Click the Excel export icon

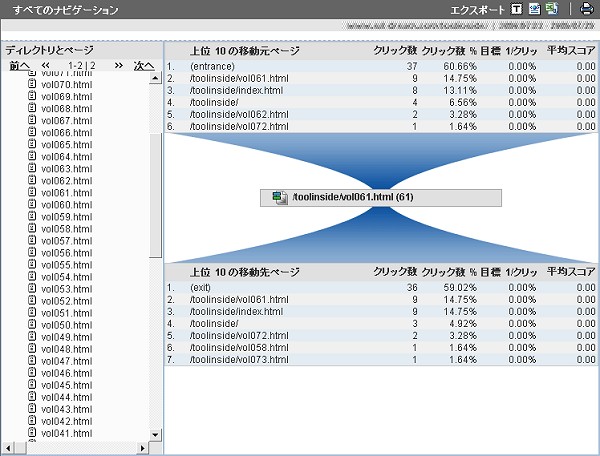coord(551,9)
